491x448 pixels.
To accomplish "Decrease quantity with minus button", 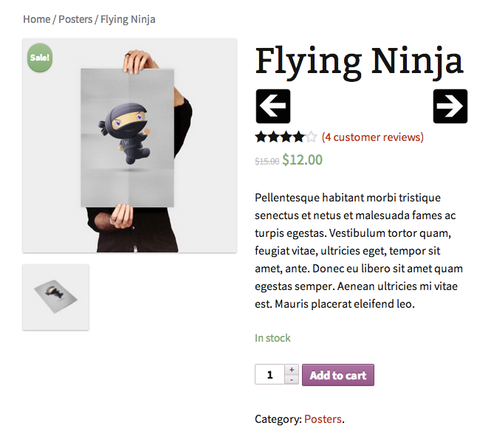I will coord(292,379).
